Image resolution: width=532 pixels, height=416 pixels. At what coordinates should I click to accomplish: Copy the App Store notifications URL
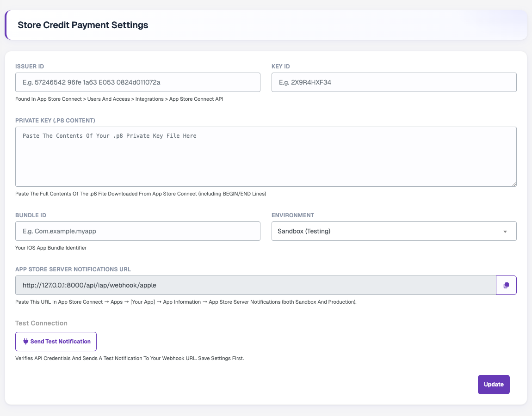click(x=506, y=285)
